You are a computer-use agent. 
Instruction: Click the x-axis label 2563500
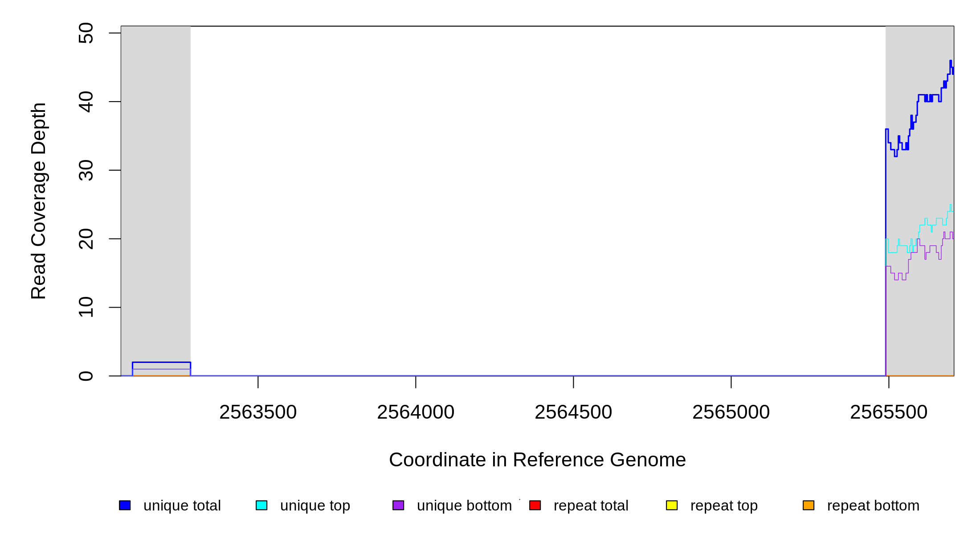point(258,412)
